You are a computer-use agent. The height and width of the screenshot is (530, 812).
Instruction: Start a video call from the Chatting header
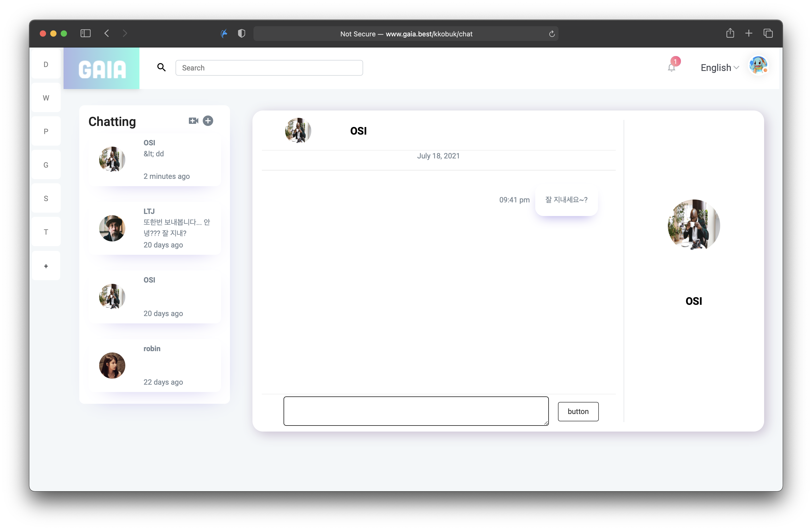193,121
